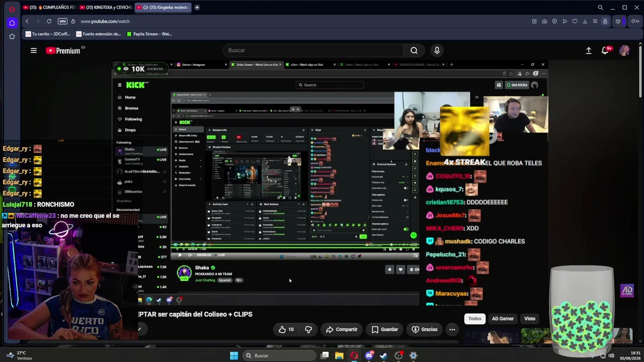Open Drops in the Kick sidebar
This screenshot has width=644, height=362.
[127, 130]
